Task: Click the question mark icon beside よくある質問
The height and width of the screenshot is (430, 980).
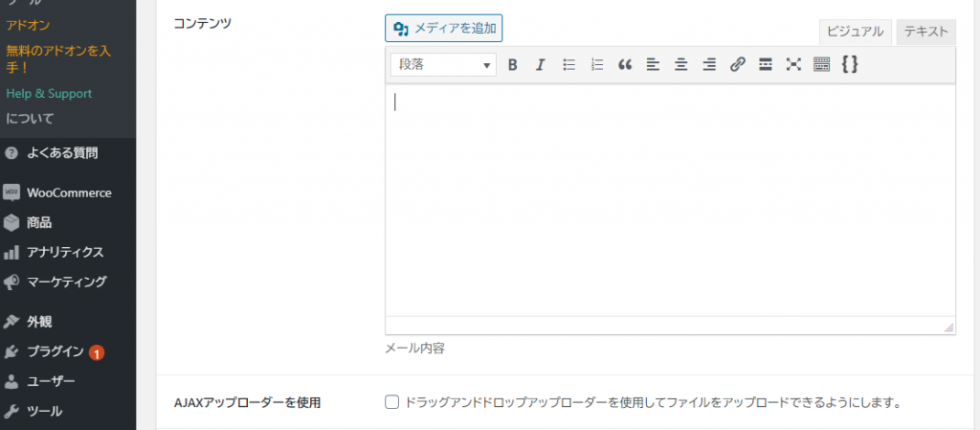Action: [x=11, y=153]
